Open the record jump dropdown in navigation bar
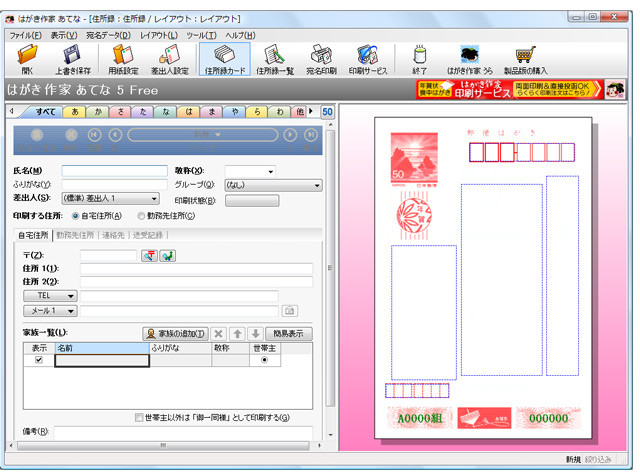The width and height of the screenshot is (640, 472). click(203, 134)
